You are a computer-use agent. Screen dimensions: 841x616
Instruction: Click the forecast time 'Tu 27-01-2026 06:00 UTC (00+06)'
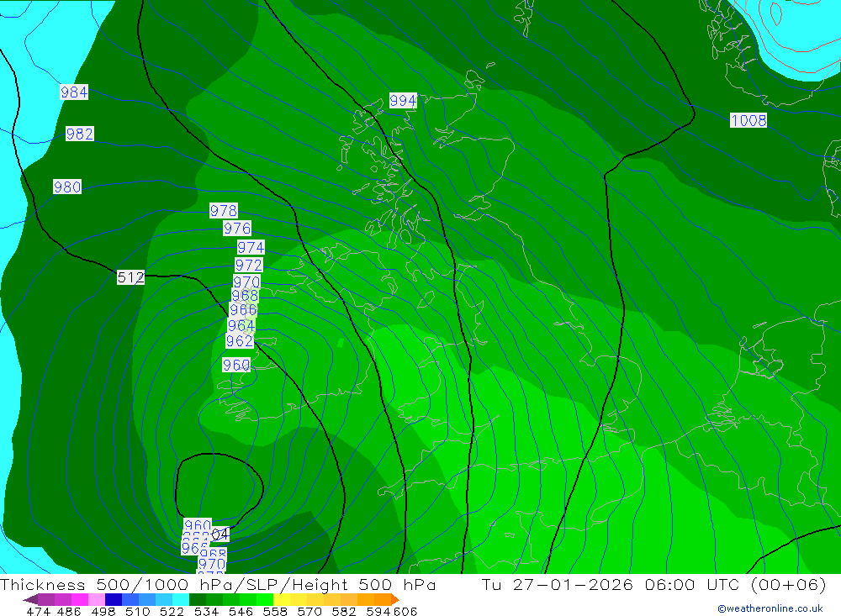(x=653, y=584)
